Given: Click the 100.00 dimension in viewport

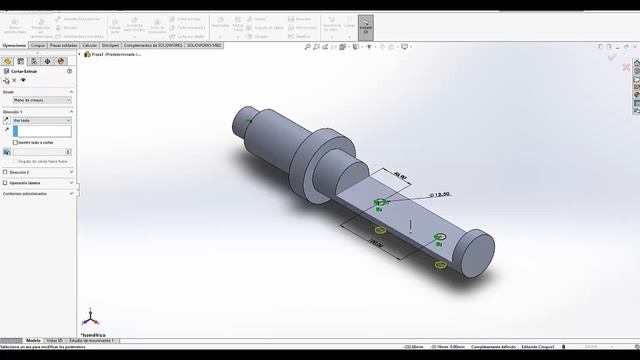Looking at the screenshot, I should tap(376, 244).
